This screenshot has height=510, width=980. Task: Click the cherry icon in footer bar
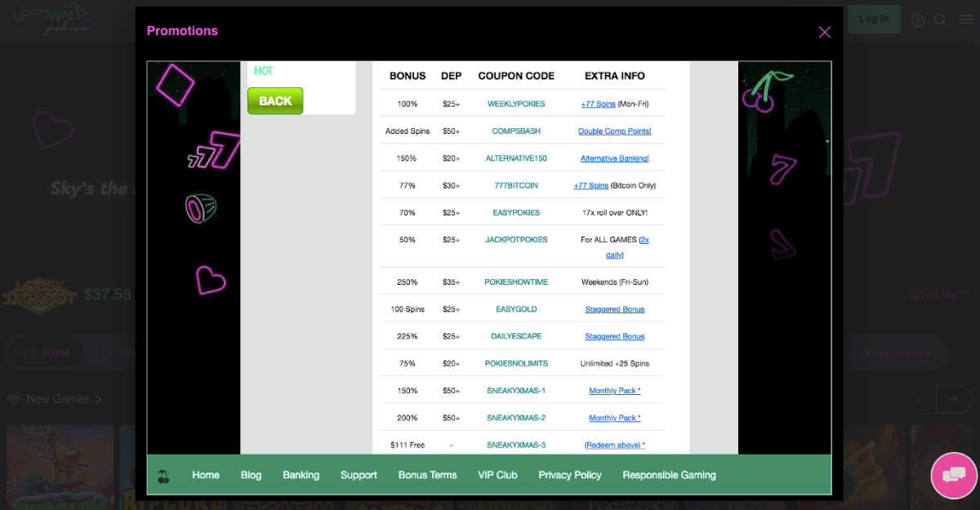(x=163, y=476)
